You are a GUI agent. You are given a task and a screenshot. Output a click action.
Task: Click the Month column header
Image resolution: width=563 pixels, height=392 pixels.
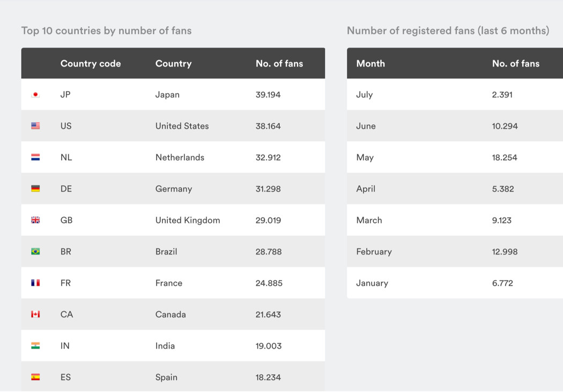tap(371, 64)
